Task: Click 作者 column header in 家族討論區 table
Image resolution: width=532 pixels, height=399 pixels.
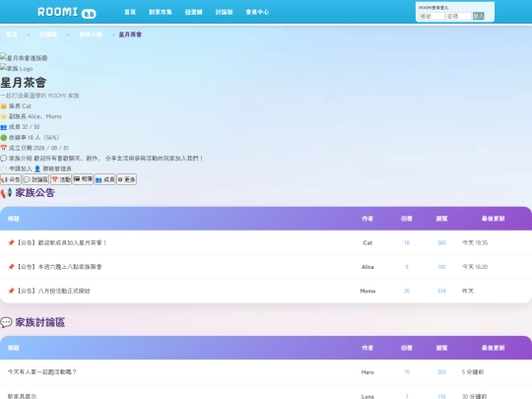Action: (x=367, y=348)
